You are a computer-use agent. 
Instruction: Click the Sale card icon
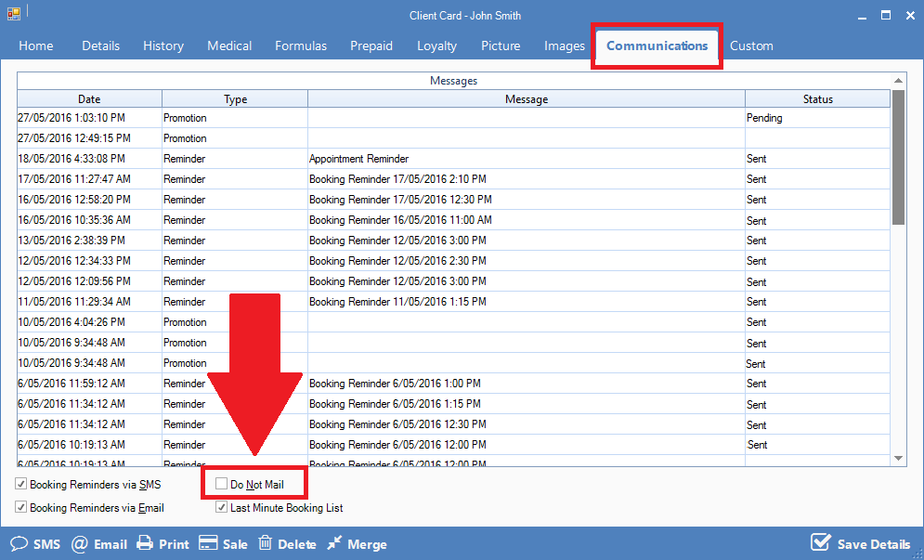click(208, 544)
